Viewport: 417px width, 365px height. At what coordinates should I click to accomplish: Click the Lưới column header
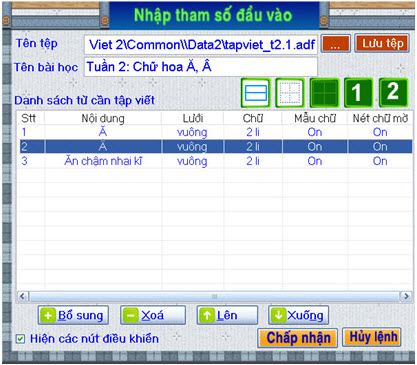pyautogui.click(x=193, y=118)
